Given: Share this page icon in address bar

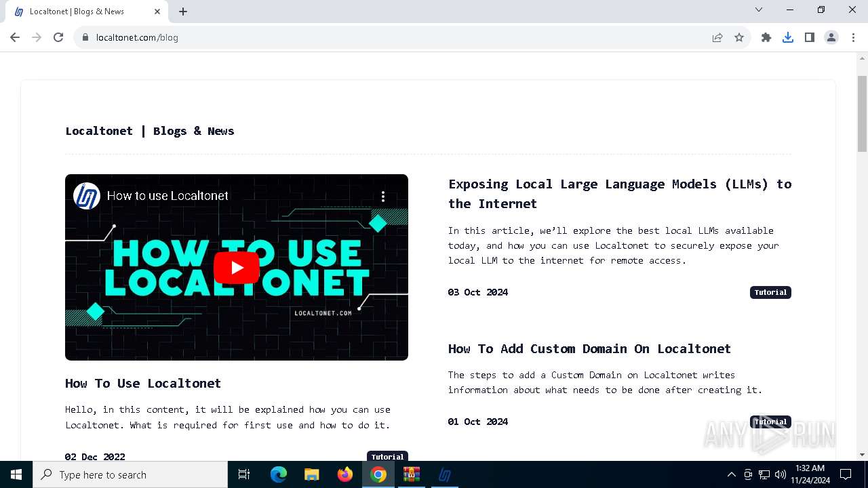Looking at the screenshot, I should pyautogui.click(x=717, y=37).
